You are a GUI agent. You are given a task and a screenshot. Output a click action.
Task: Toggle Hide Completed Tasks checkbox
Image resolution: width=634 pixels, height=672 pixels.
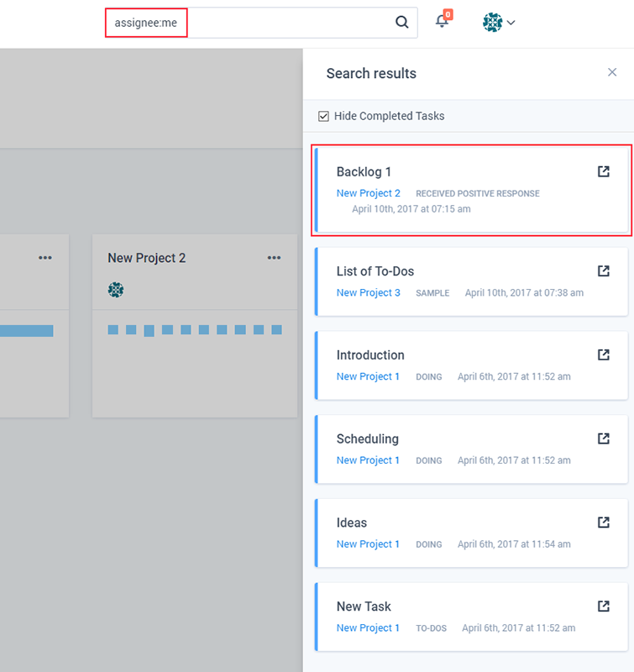(x=323, y=116)
